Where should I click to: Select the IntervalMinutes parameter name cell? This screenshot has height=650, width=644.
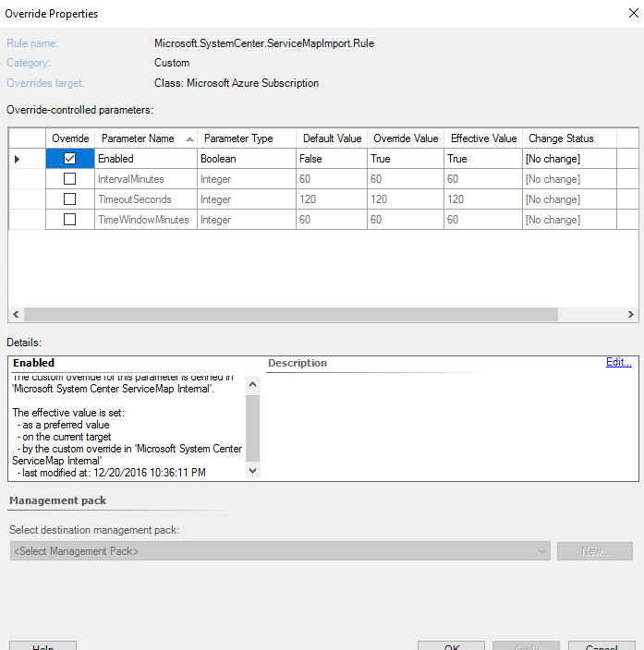pyautogui.click(x=146, y=179)
